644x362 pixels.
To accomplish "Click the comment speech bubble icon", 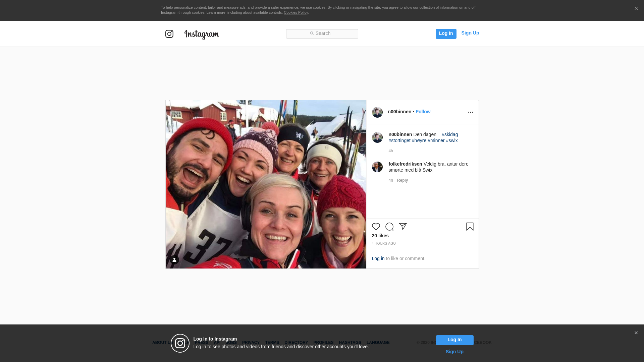I will pyautogui.click(x=389, y=227).
